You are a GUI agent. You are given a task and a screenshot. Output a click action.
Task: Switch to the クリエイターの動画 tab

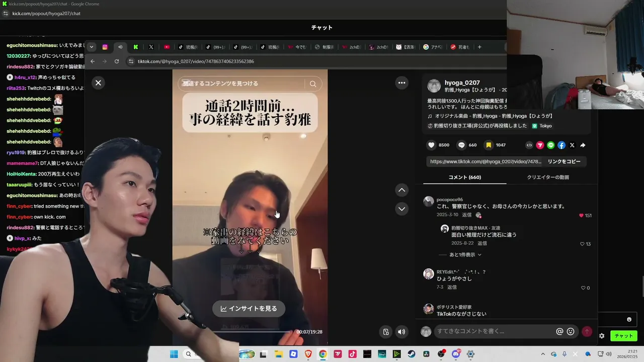[x=548, y=177]
